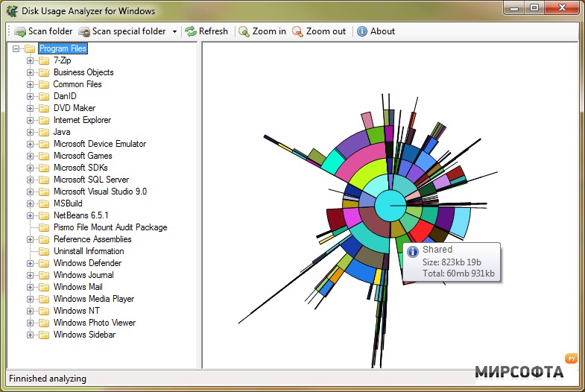
Task: Click the info icon in the Shared tooltip
Action: pyautogui.click(x=413, y=252)
